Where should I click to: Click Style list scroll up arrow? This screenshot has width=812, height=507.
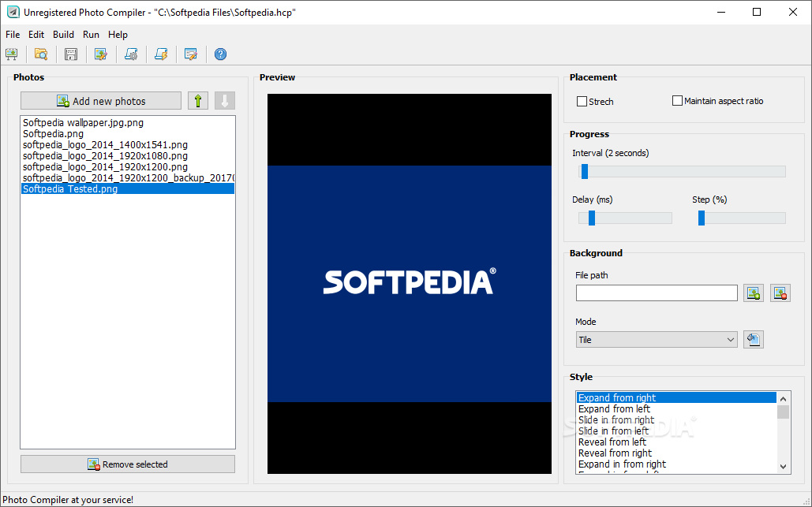[x=783, y=399]
